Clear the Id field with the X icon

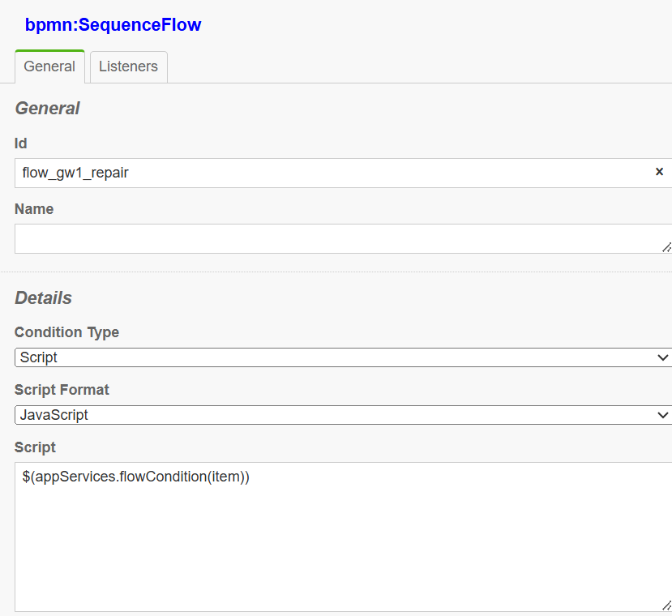point(659,172)
